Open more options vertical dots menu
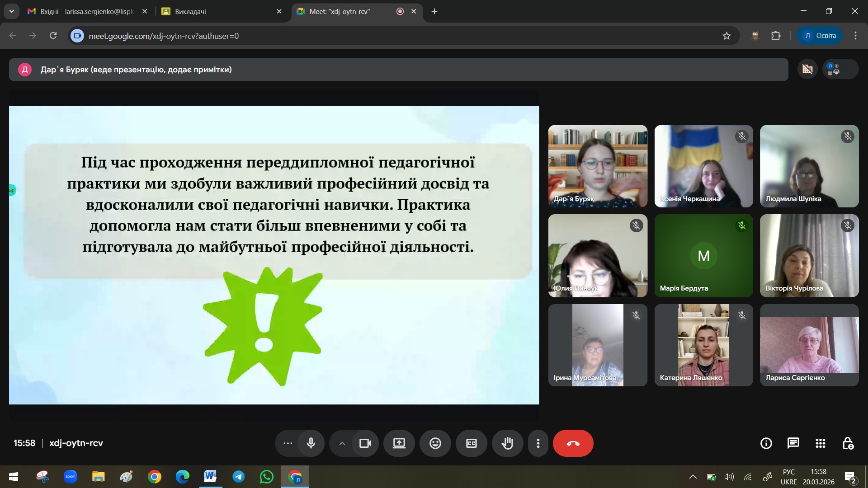The width and height of the screenshot is (868, 488). click(x=538, y=443)
